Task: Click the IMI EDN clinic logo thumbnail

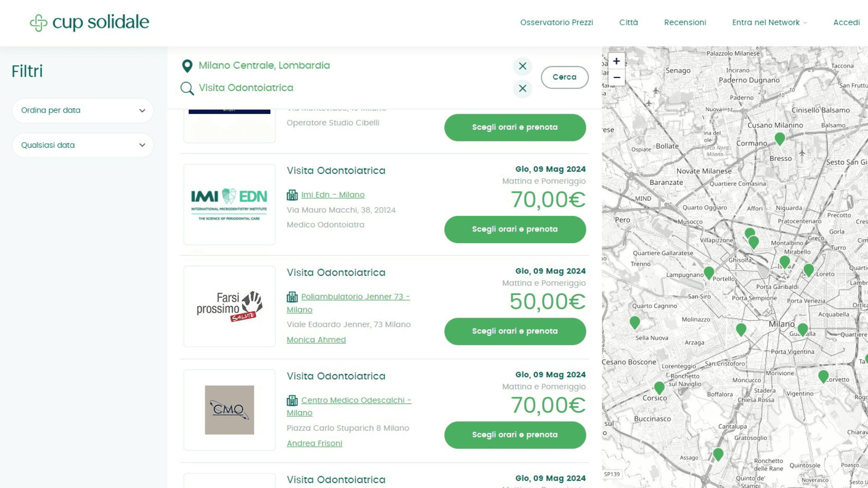Action: [230, 205]
